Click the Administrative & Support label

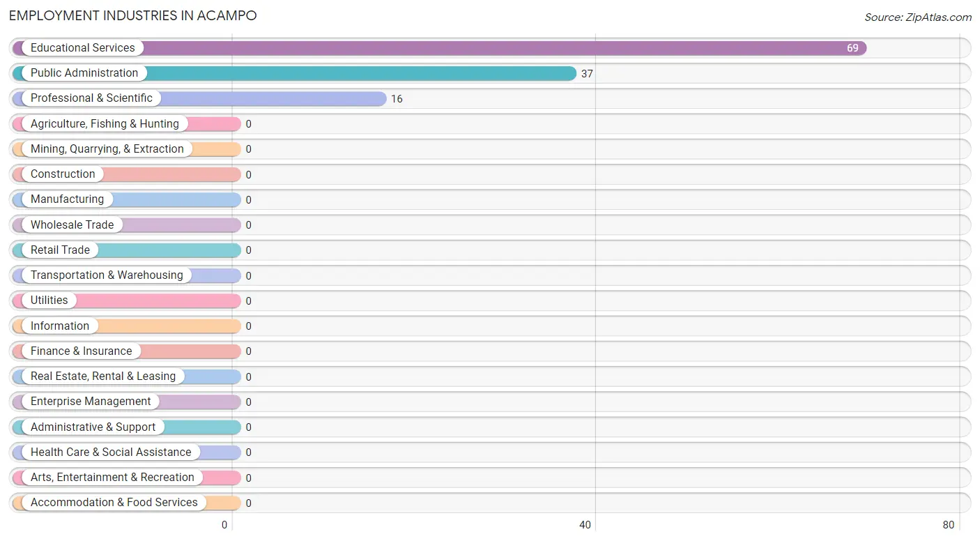pos(93,427)
